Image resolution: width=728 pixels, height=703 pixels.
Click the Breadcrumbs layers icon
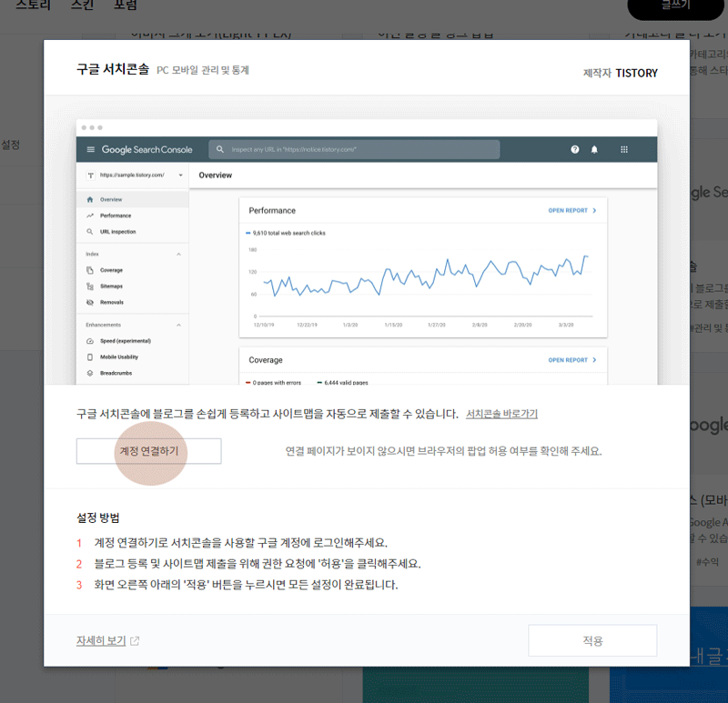point(90,373)
